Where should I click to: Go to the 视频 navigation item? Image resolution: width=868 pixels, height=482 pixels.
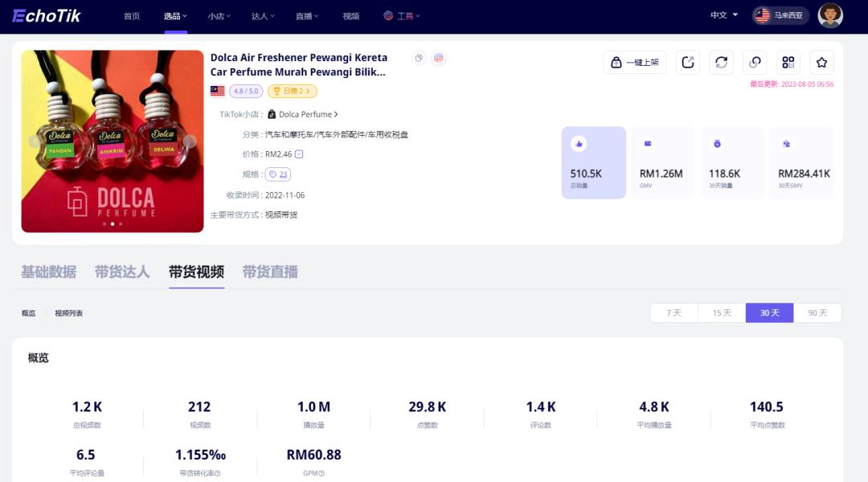coord(351,16)
